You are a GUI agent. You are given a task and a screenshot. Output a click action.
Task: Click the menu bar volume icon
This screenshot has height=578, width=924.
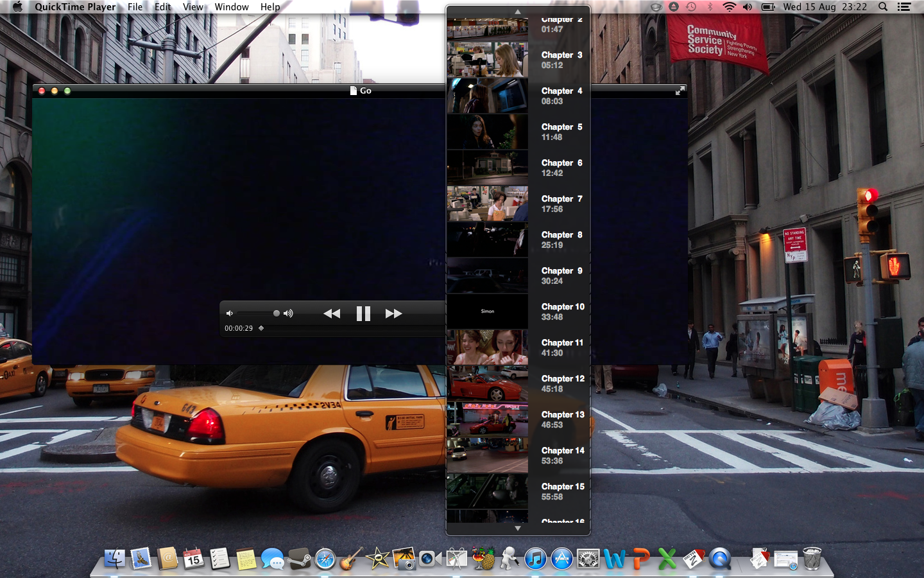748,6
